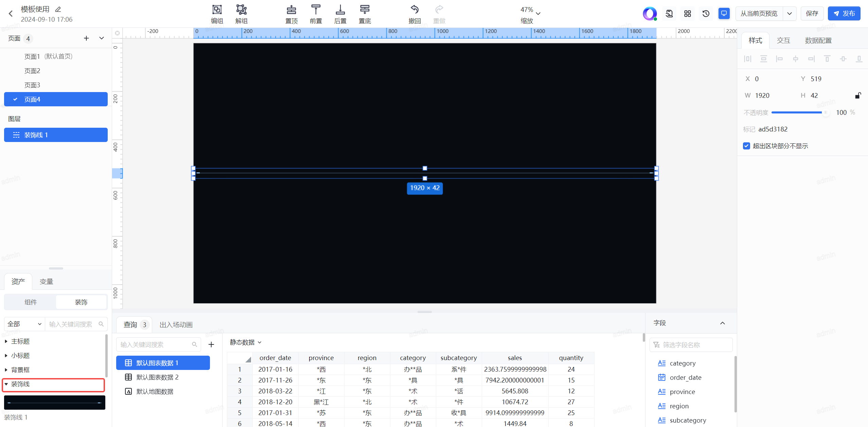This screenshot has width=868, height=427.
Task: Click the W width value 1920
Action: (762, 95)
